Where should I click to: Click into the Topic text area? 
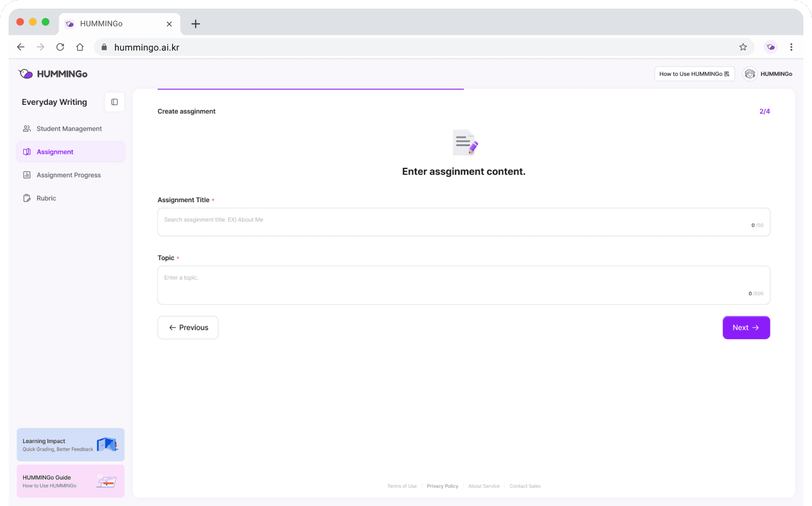pos(462,285)
